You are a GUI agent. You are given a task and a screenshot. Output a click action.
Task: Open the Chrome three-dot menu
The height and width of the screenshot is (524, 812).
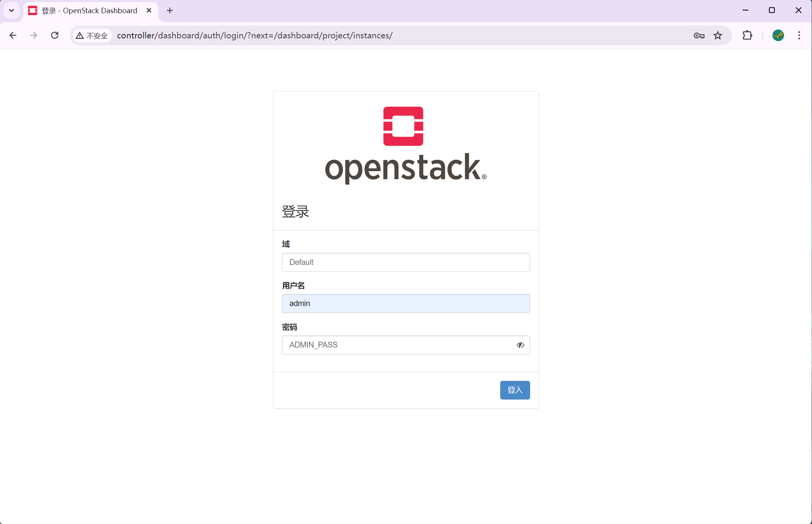pyautogui.click(x=799, y=35)
